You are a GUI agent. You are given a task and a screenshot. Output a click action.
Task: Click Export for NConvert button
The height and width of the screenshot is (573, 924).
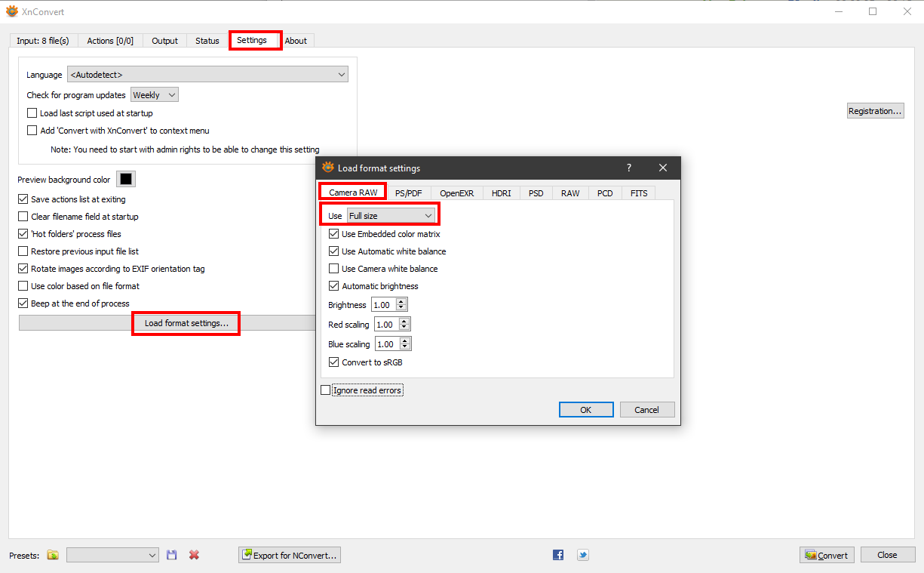coord(290,555)
